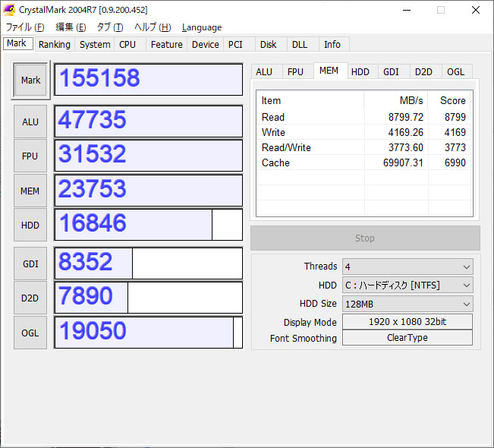This screenshot has width=494, height=448.
Task: Click the ClearType font smoothing field
Action: click(x=407, y=338)
